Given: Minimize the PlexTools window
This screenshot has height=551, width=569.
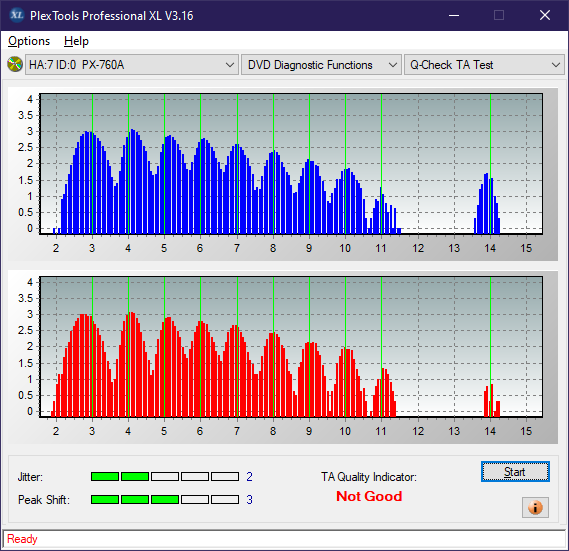Looking at the screenshot, I should click(454, 15).
